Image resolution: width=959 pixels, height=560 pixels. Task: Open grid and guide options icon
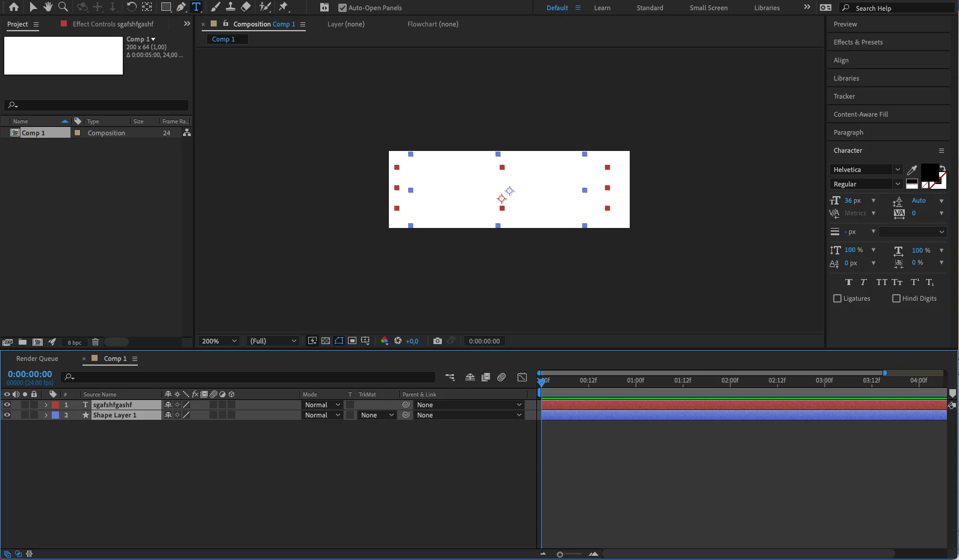point(365,341)
